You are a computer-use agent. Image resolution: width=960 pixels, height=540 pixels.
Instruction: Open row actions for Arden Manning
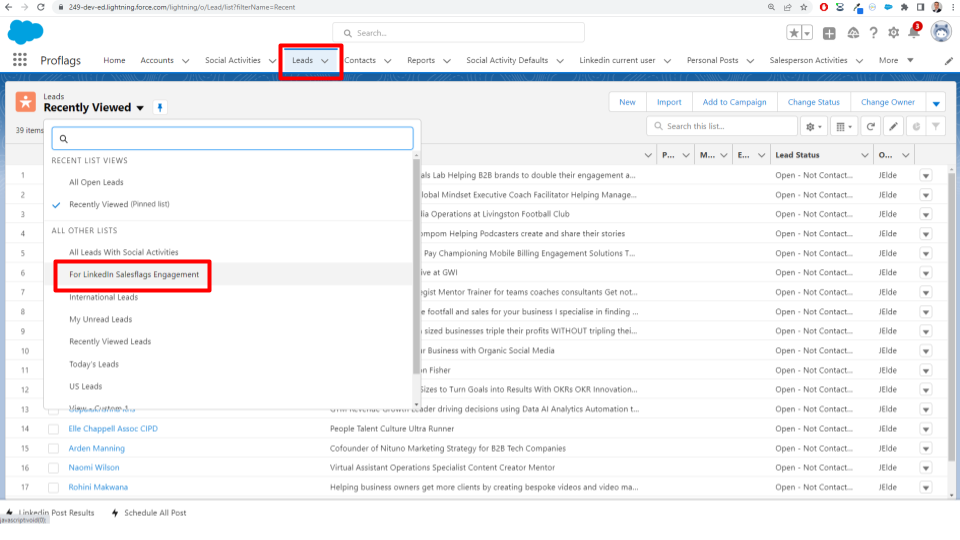[926, 449]
